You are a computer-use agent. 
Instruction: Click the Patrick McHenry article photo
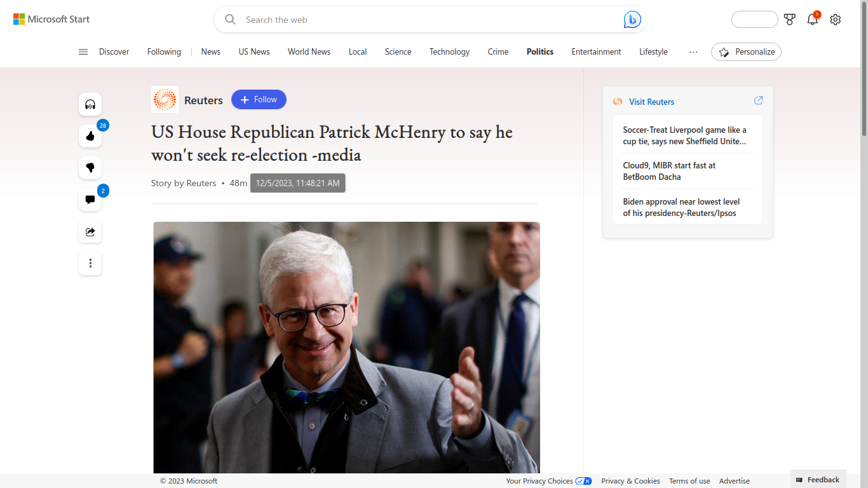(x=346, y=348)
